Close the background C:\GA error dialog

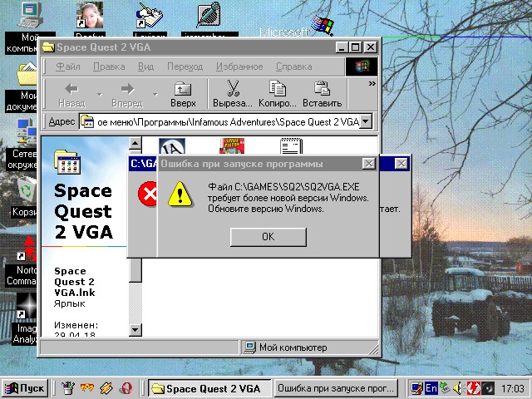click(401, 164)
